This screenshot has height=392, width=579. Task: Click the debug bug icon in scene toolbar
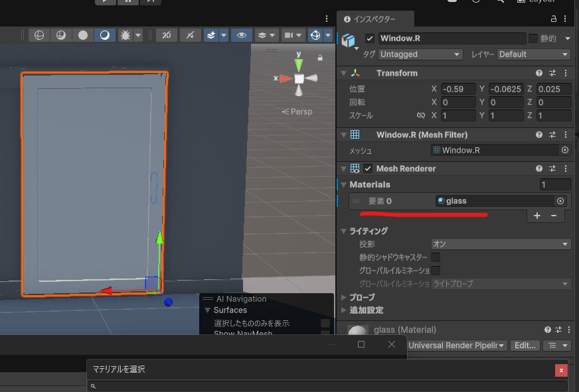point(125,35)
